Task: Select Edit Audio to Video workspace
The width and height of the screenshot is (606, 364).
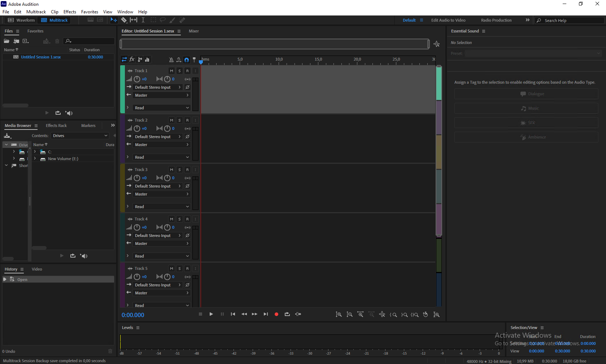Action: tap(448, 20)
